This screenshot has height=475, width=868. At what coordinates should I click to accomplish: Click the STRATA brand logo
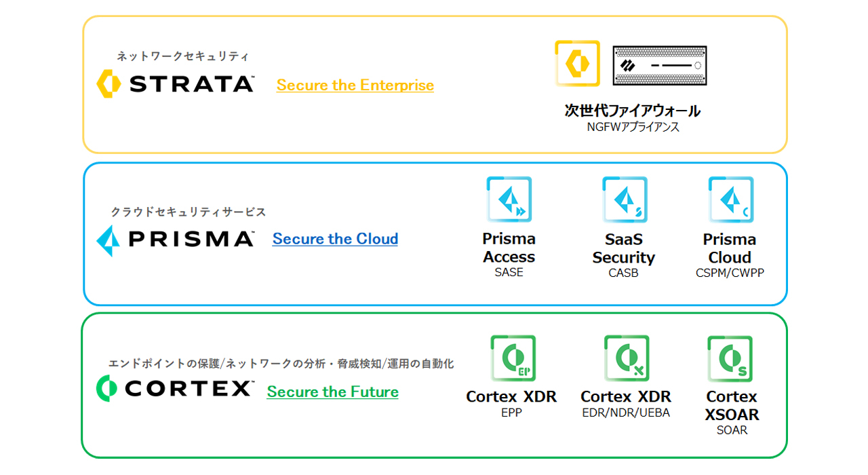tap(175, 83)
